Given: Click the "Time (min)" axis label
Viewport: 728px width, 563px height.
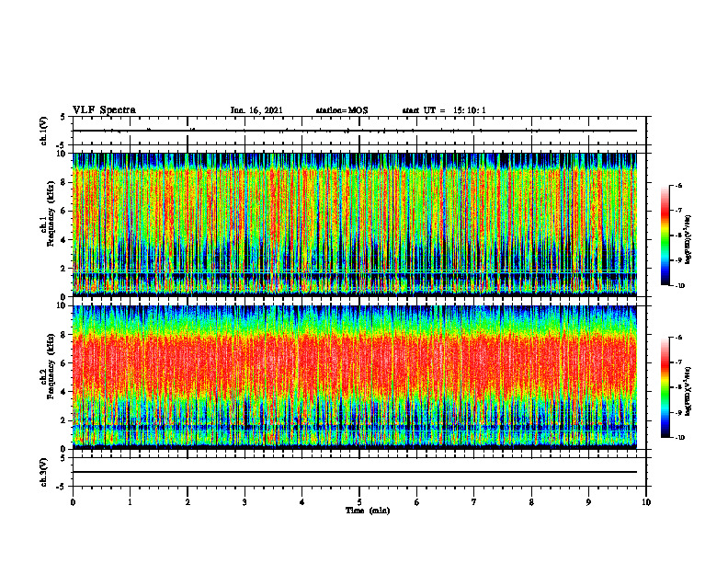Looking at the screenshot, I should click(368, 511).
